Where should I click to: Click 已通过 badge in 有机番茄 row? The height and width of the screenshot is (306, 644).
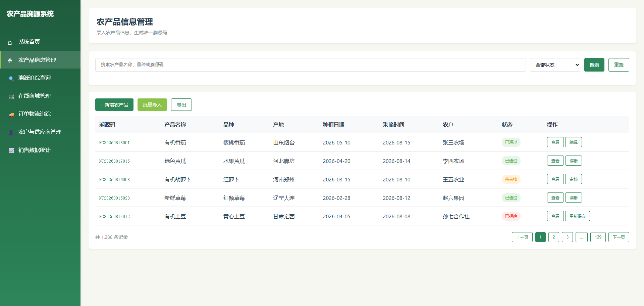(511, 142)
